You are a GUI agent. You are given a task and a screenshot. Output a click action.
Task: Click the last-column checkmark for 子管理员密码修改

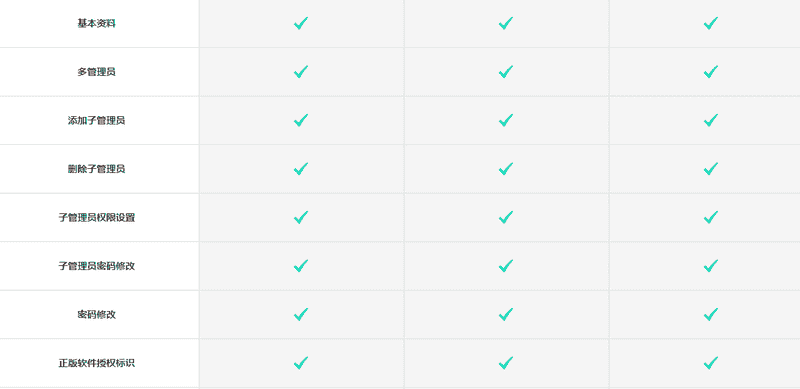pyautogui.click(x=711, y=266)
